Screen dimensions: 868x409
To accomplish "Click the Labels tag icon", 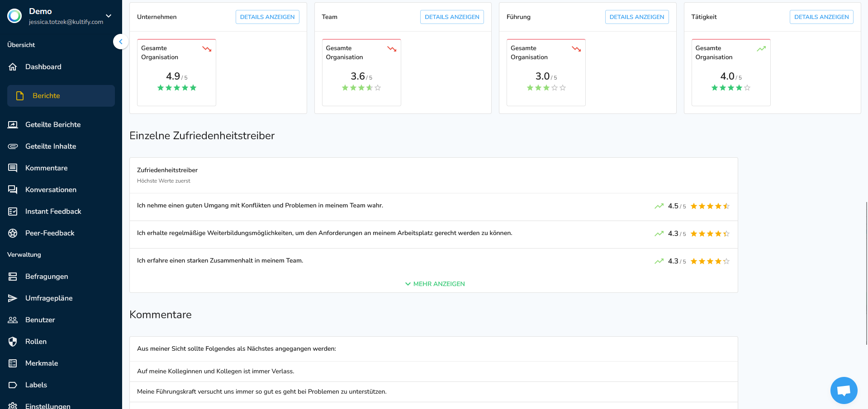I will click(x=13, y=385).
